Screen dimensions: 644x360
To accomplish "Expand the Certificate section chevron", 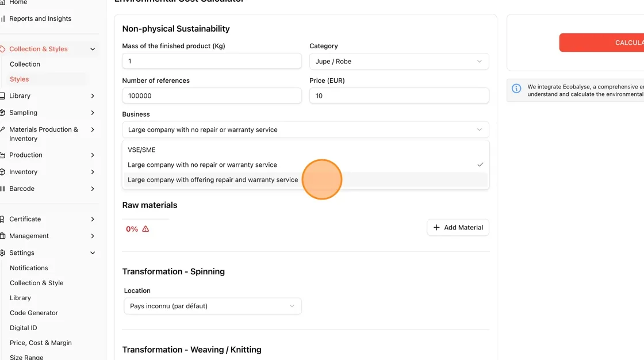I will click(93, 219).
